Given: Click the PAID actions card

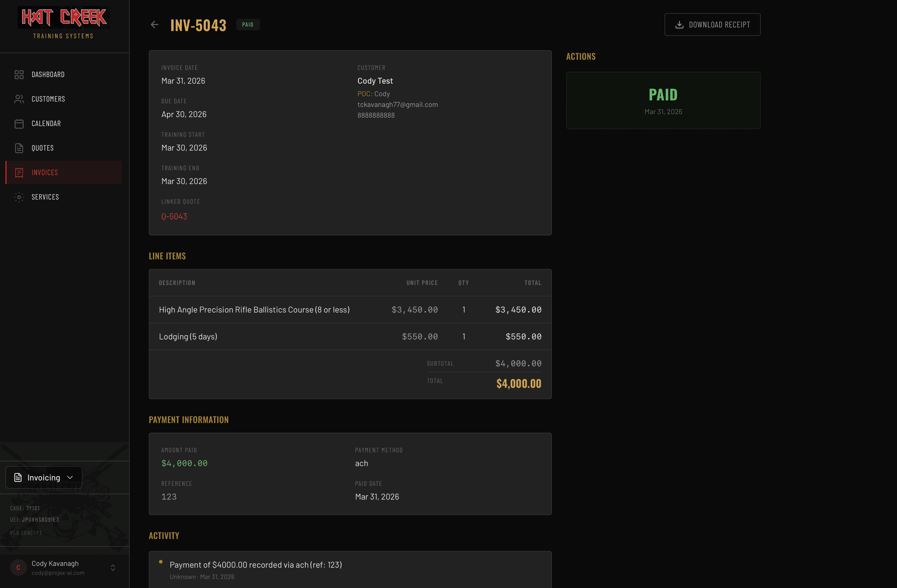Looking at the screenshot, I should coord(663,101).
